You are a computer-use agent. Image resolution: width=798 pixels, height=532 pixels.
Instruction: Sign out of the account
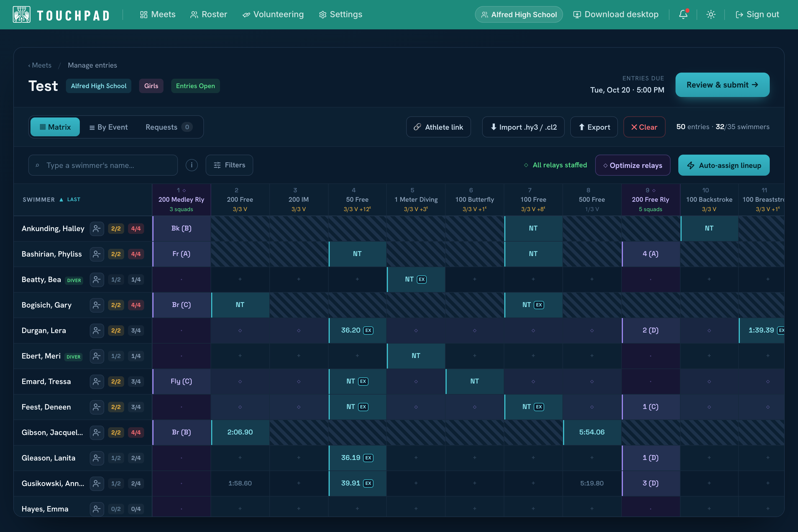757,14
